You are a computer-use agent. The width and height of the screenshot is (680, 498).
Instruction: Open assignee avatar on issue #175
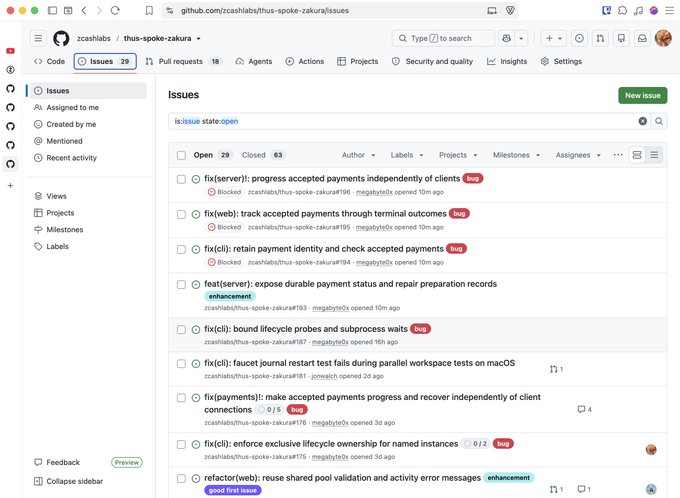point(651,450)
